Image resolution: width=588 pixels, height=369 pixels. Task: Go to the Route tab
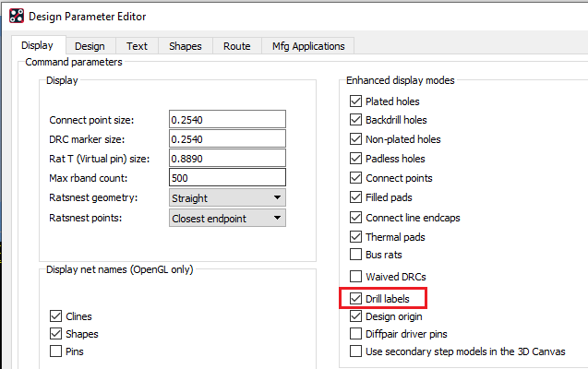click(x=237, y=46)
